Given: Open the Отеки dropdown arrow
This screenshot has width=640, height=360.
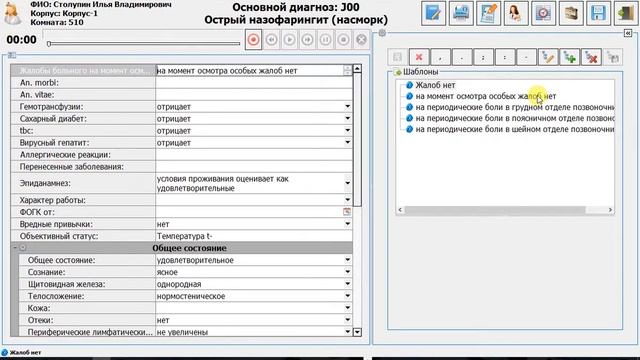Looking at the screenshot, I should click(x=347, y=320).
